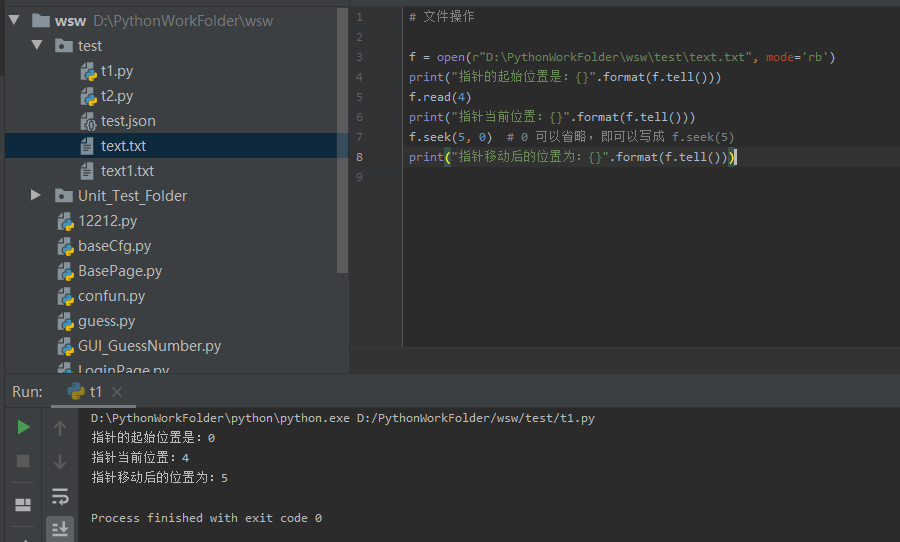Open t1.py in the project tree
The image size is (900, 542).
[x=117, y=71]
